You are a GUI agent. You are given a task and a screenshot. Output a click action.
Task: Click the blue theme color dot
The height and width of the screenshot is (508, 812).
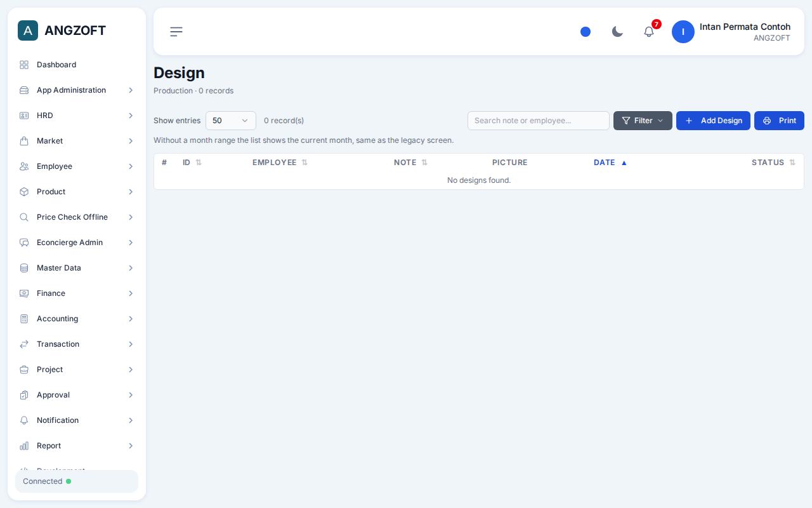[x=586, y=32]
